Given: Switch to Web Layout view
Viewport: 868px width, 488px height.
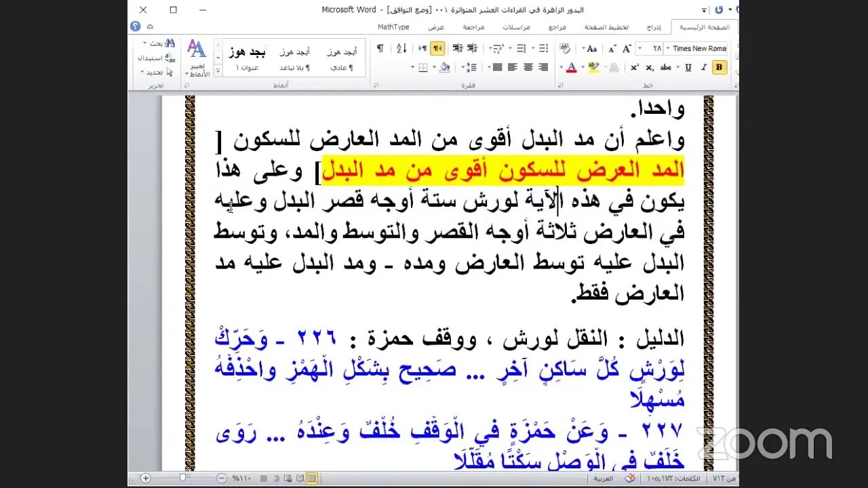Looking at the screenshot, I should pos(288,478).
